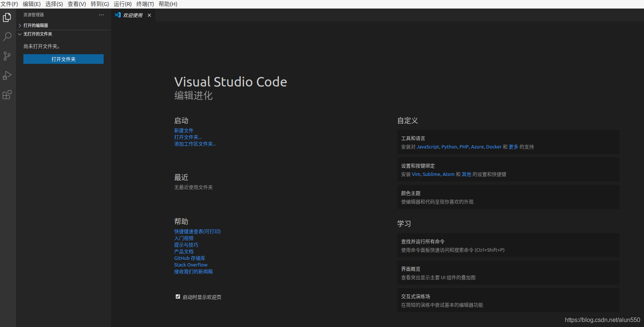
Task: Open the 终端(T) menu
Action: (145, 4)
